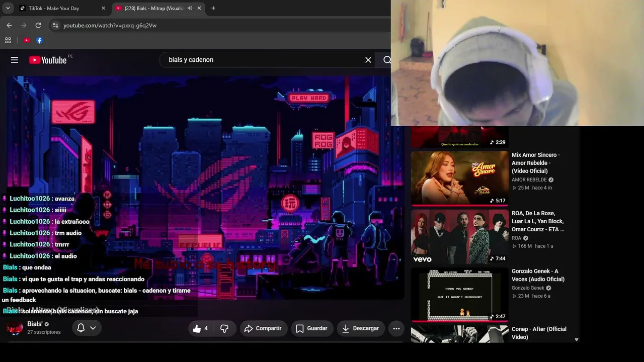Close the TikTok tab
The width and height of the screenshot is (644, 362).
pos(103,8)
